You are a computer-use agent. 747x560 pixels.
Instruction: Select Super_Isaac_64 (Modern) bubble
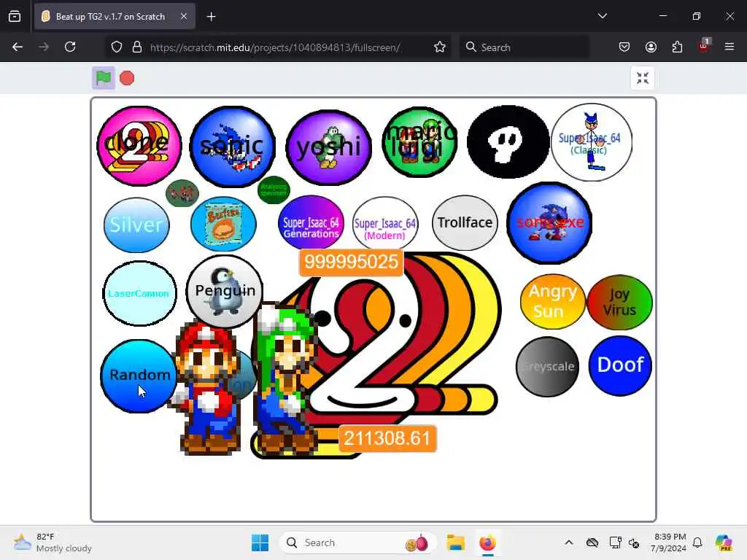coord(385,225)
